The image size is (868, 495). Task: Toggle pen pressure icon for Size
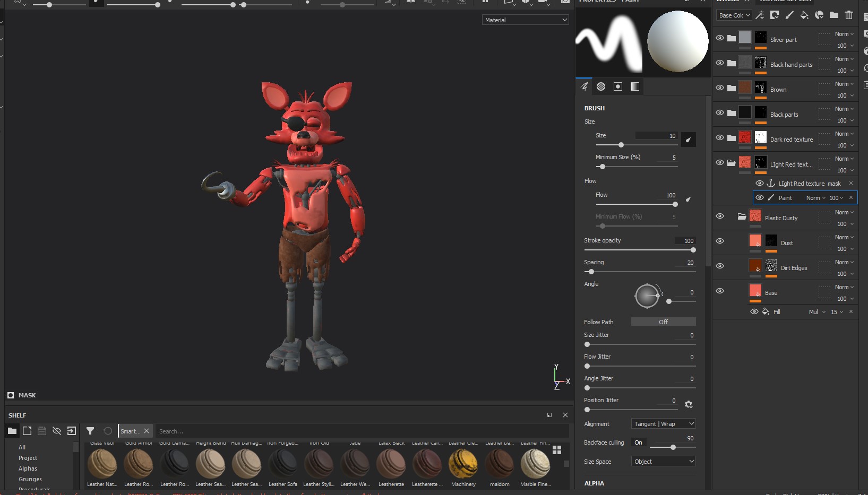pyautogui.click(x=688, y=140)
